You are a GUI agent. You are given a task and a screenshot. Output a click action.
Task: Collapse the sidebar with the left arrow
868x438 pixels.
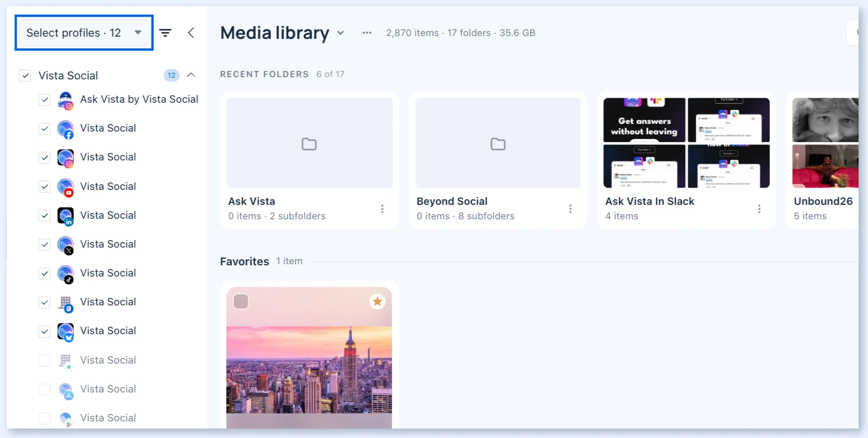tap(191, 33)
